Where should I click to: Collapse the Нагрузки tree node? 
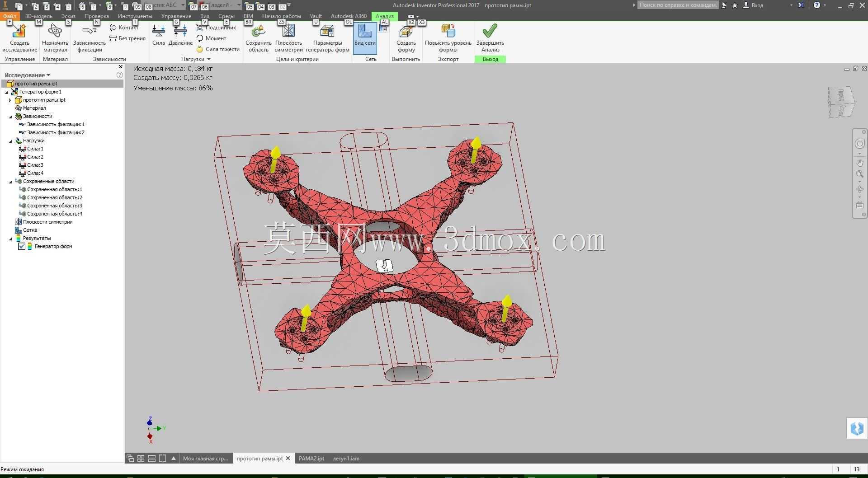10,141
